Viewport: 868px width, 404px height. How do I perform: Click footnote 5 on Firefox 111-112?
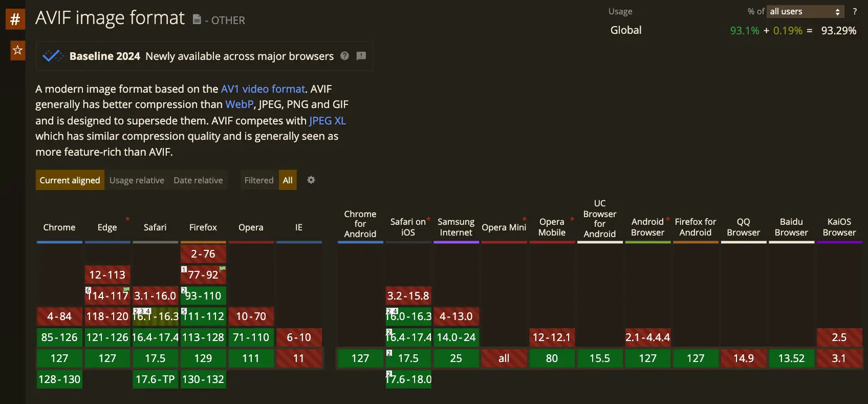pyautogui.click(x=184, y=311)
